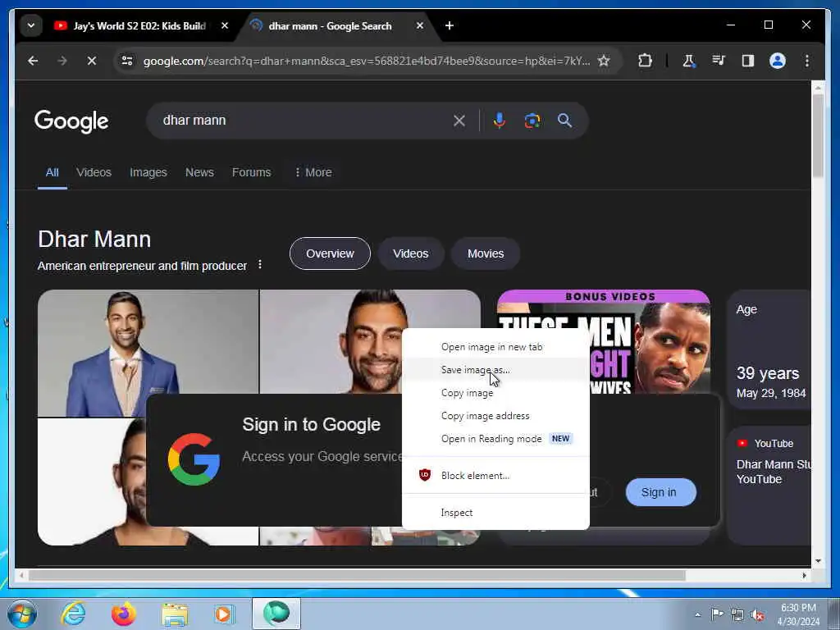Image resolution: width=840 pixels, height=630 pixels.
Task: Click the scroll down arrow
Action: click(x=818, y=561)
